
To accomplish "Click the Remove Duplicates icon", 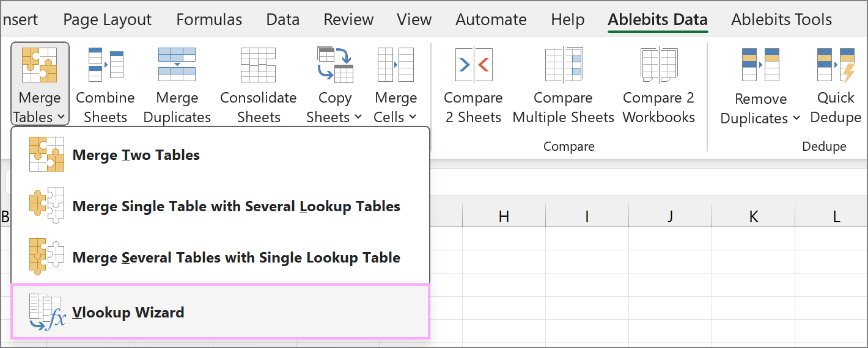I will (760, 64).
